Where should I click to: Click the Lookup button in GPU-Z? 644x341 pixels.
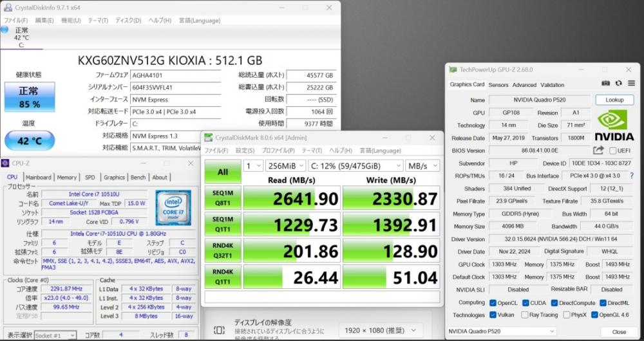point(614,100)
